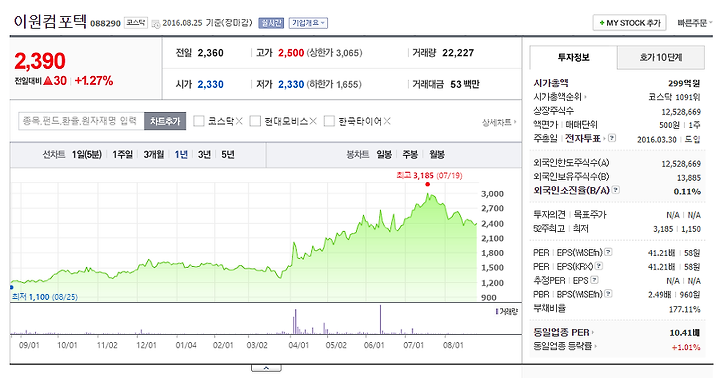
Task: Click the 부채비율 value 177.11%
Action: point(684,310)
